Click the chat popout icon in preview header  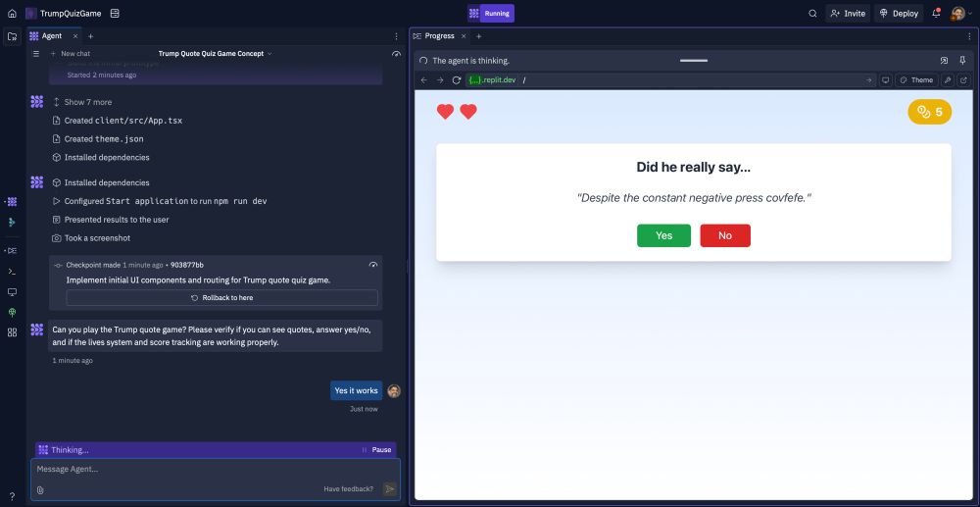944,61
